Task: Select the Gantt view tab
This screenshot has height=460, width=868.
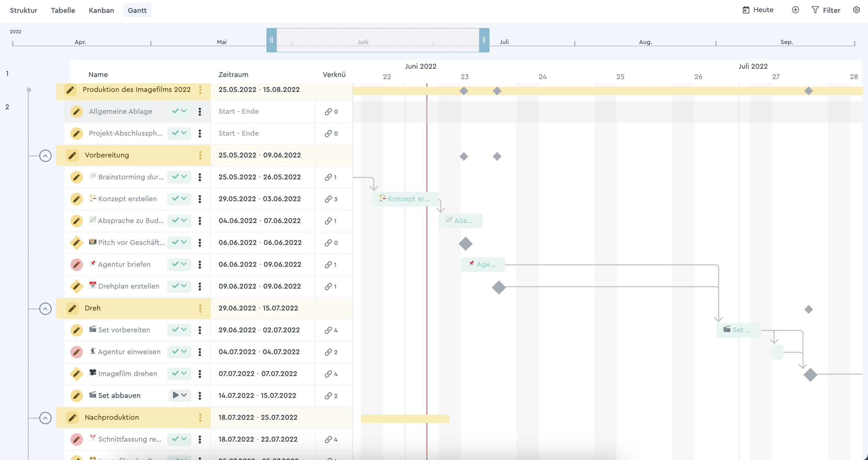Action: 137,10
